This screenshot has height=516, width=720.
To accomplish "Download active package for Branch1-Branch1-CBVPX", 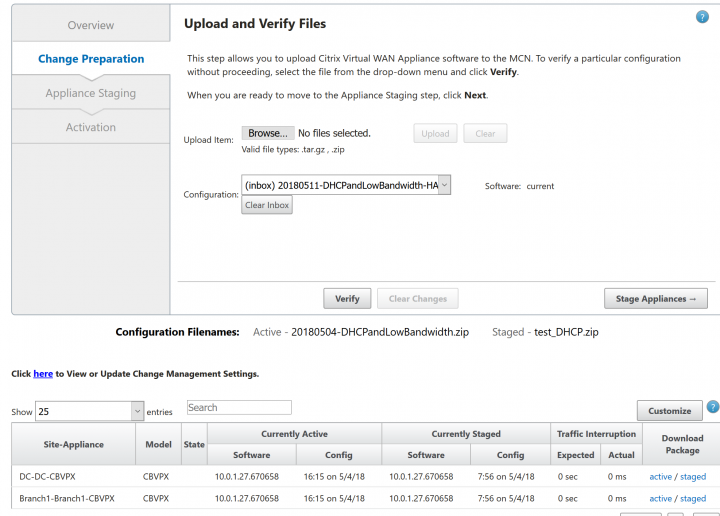I will (660, 499).
